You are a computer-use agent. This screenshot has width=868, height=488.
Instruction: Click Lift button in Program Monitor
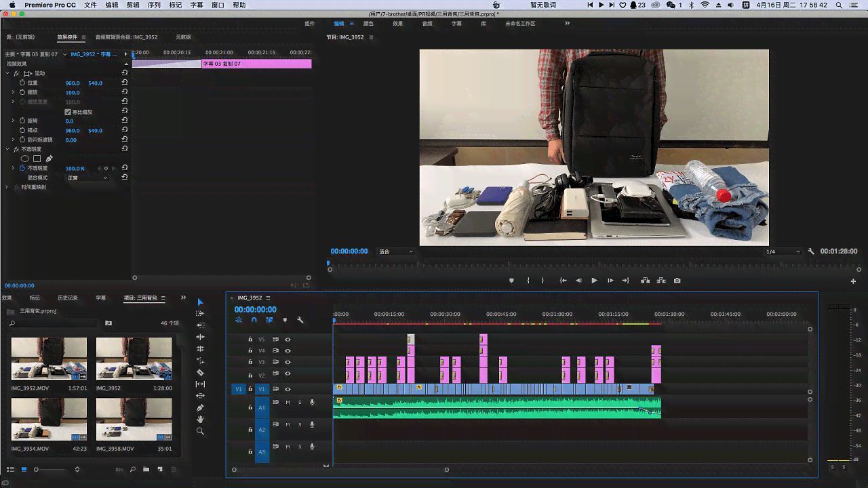[645, 281]
